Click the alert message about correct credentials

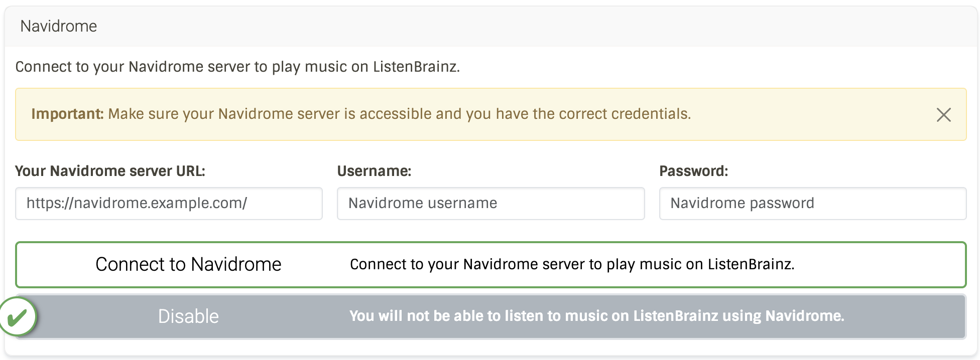click(400, 114)
